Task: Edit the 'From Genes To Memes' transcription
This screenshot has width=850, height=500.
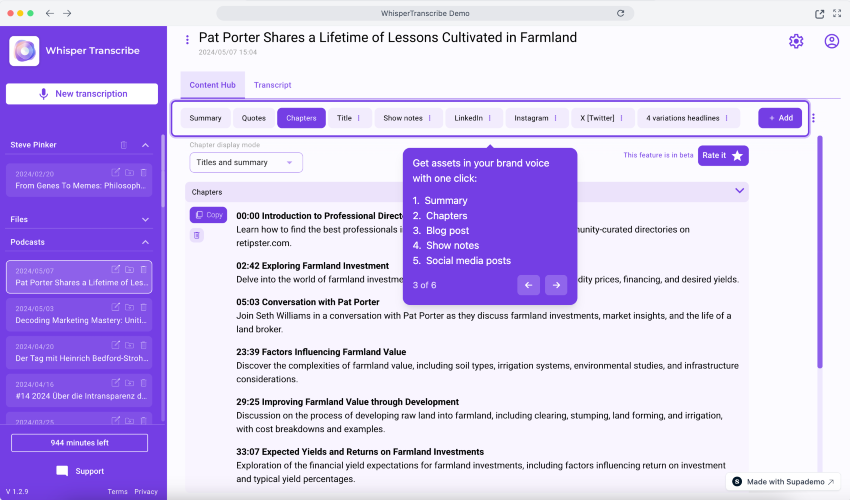Action: click(x=115, y=172)
